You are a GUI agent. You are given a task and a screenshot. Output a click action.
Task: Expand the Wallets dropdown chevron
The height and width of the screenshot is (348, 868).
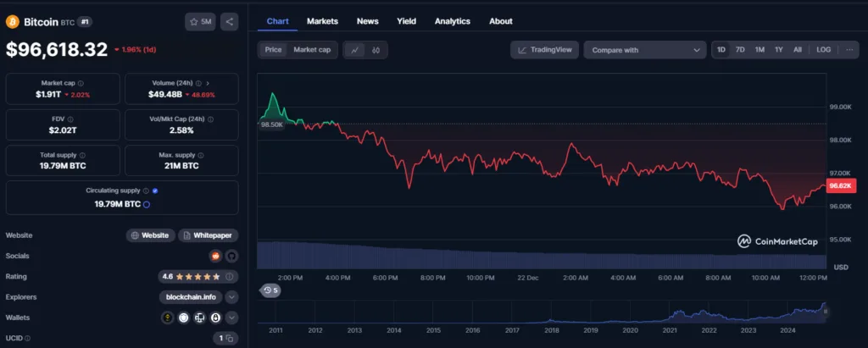pos(232,318)
